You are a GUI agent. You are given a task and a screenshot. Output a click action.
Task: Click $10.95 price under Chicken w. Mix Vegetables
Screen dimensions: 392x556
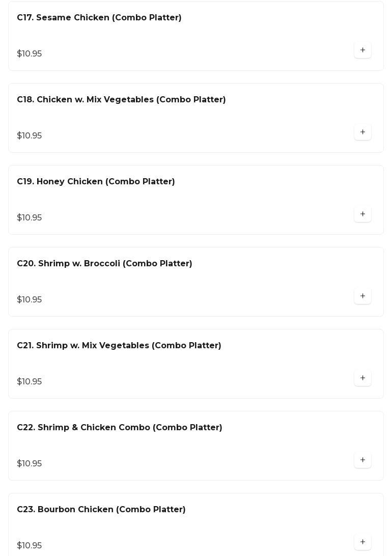[x=30, y=136]
